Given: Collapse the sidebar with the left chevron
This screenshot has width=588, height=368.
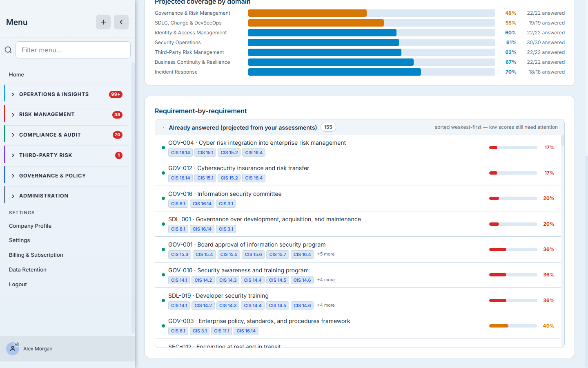Looking at the screenshot, I should (x=121, y=22).
